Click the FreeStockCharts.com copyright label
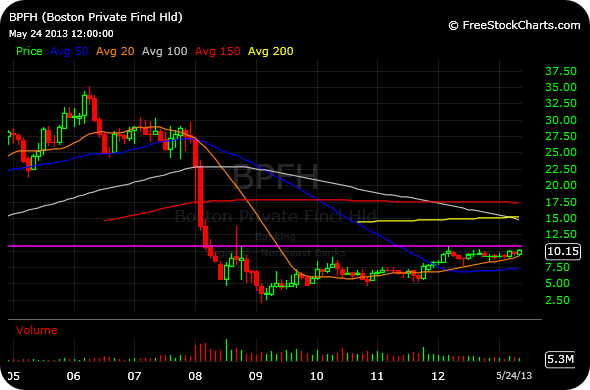Viewport: 590px width, 390px height. 514,26
